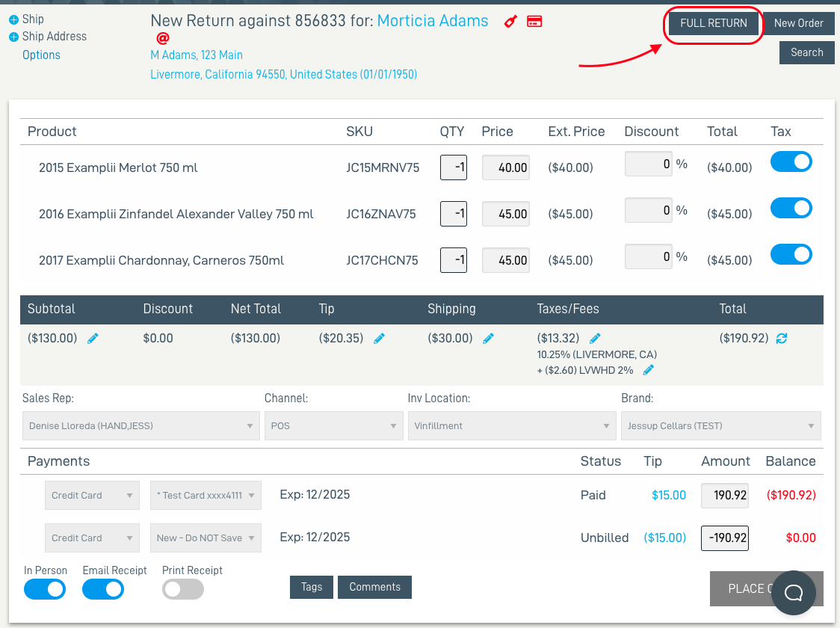
Task: Expand the Ship Address section
Action: click(47, 36)
